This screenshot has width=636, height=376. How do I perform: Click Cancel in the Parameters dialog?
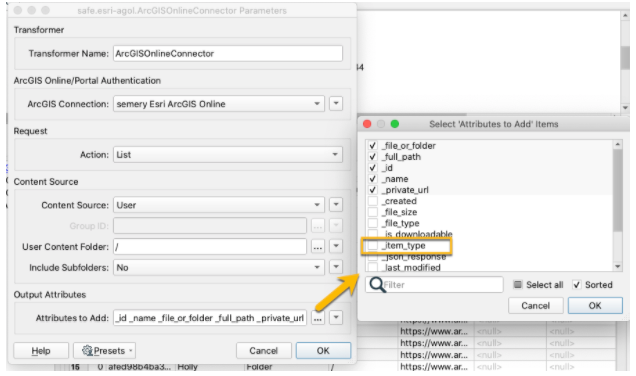click(264, 350)
